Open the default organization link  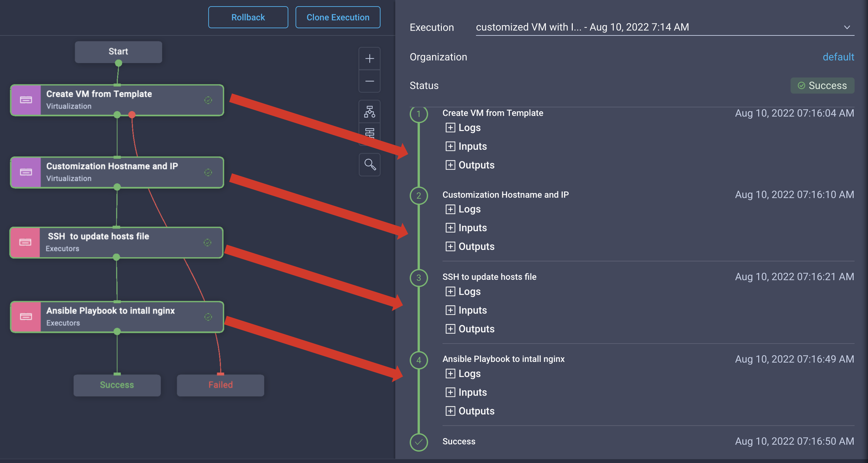click(838, 57)
